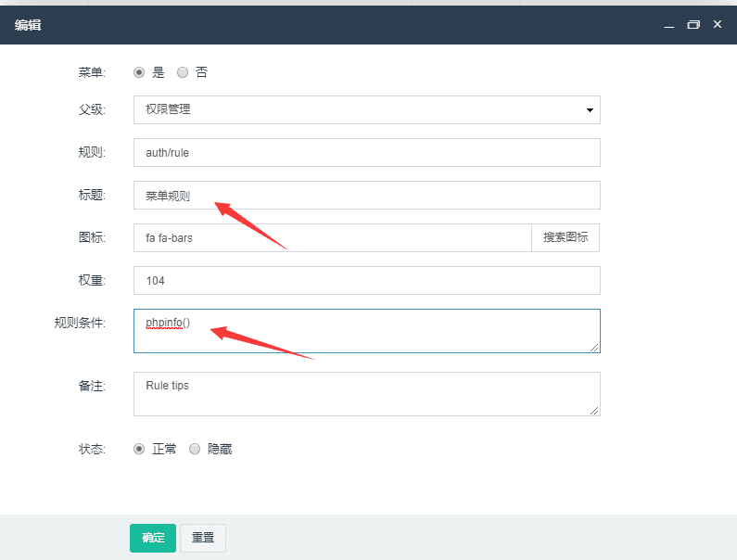Select 否 for the 菜单 option
Image resolution: width=737 pixels, height=560 pixels.
(183, 72)
